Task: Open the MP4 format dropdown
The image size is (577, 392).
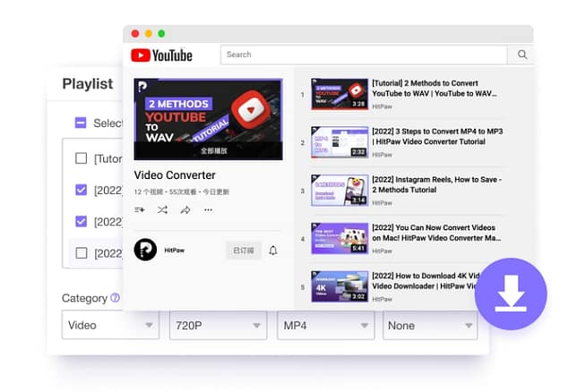Action: 325,325
